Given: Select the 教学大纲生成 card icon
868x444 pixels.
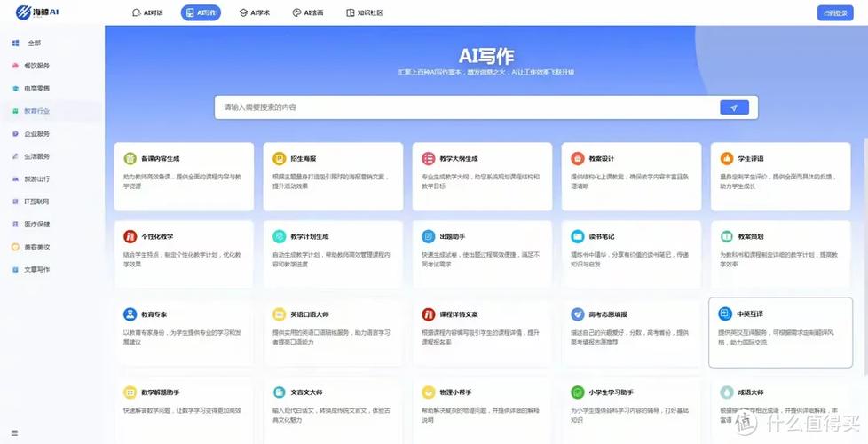Looking at the screenshot, I should 429,159.
